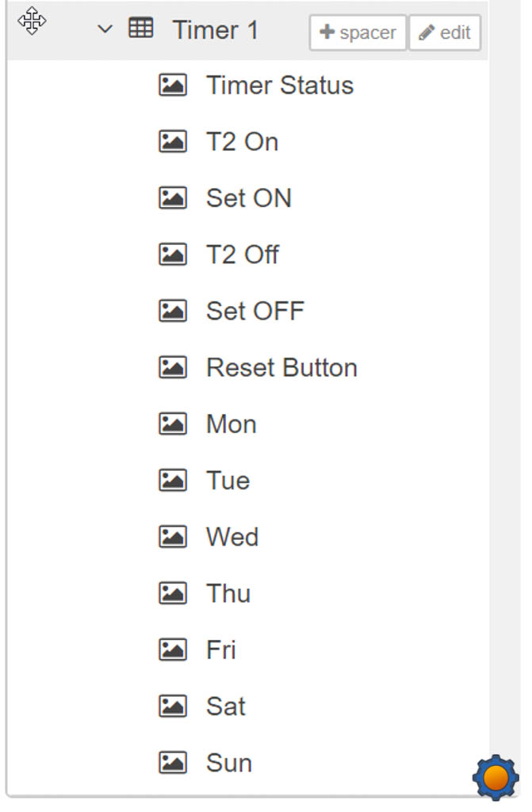
Task: Click the image icon beside Set ON
Action: [x=173, y=197]
